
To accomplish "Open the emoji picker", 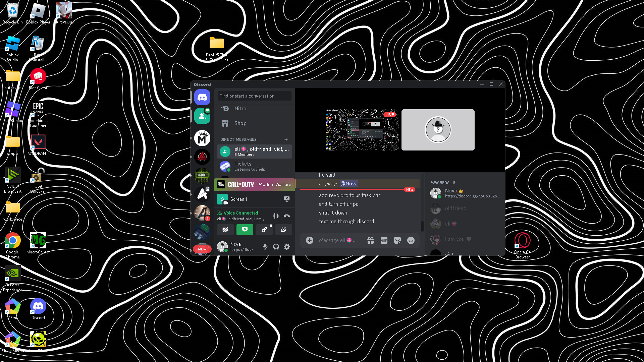I will [411, 240].
